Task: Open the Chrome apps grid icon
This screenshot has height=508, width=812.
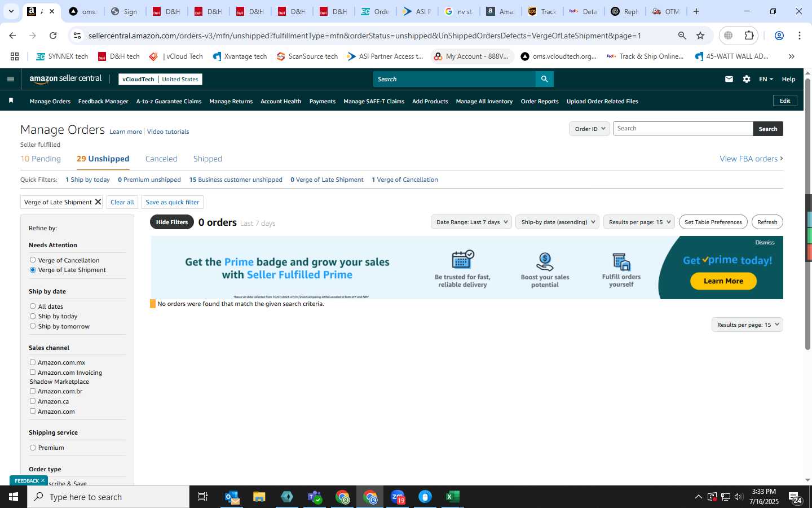Action: pyautogui.click(x=15, y=56)
